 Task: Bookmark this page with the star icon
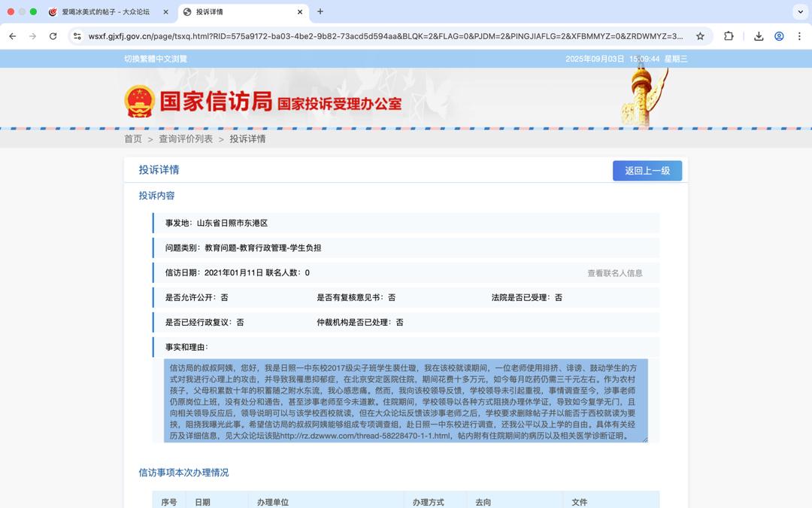tap(700, 36)
